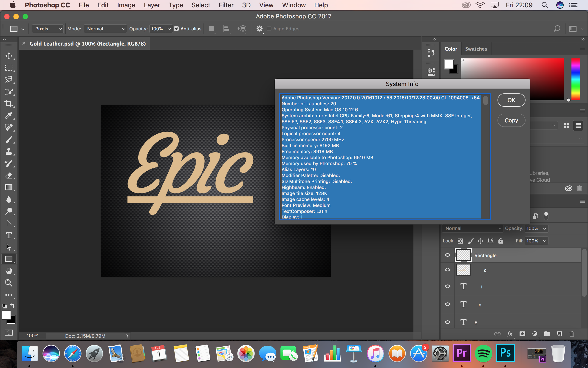Hide the Rectangle layer
The width and height of the screenshot is (588, 368).
448,255
